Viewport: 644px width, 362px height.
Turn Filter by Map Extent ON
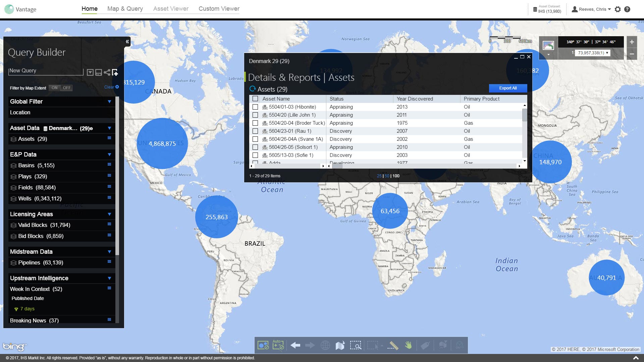54,88
